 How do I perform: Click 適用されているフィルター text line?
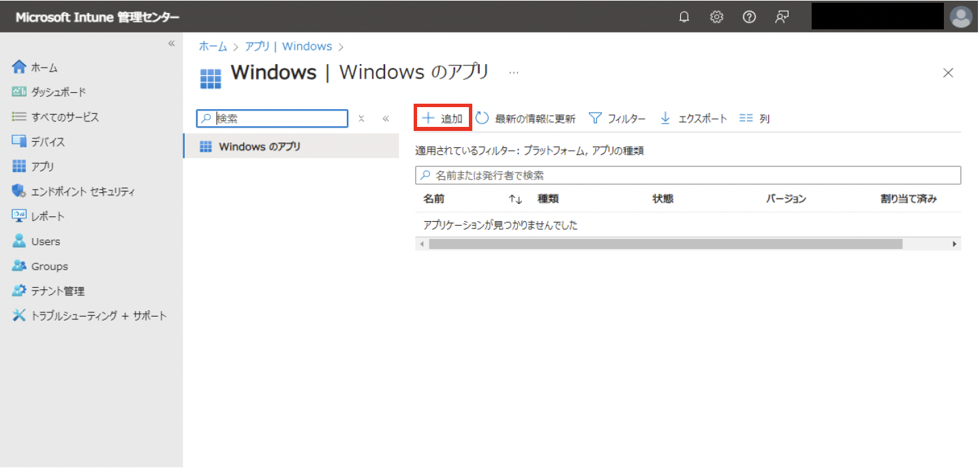click(530, 151)
